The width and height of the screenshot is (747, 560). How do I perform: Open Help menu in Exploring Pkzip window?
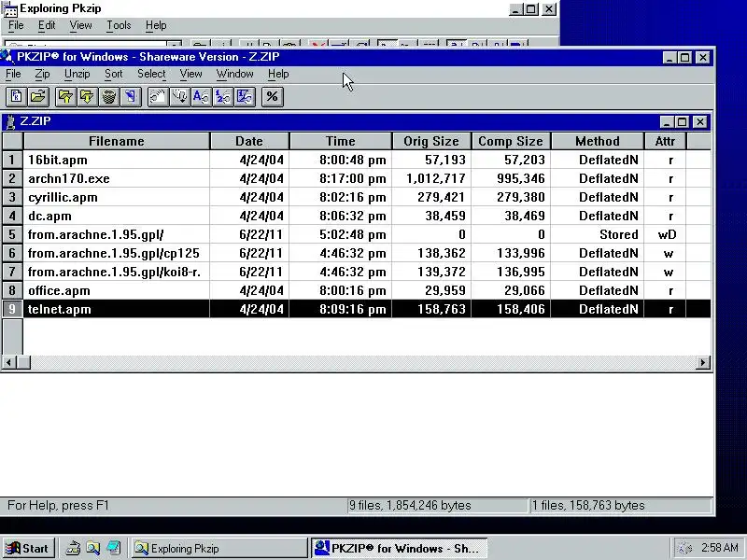(156, 25)
